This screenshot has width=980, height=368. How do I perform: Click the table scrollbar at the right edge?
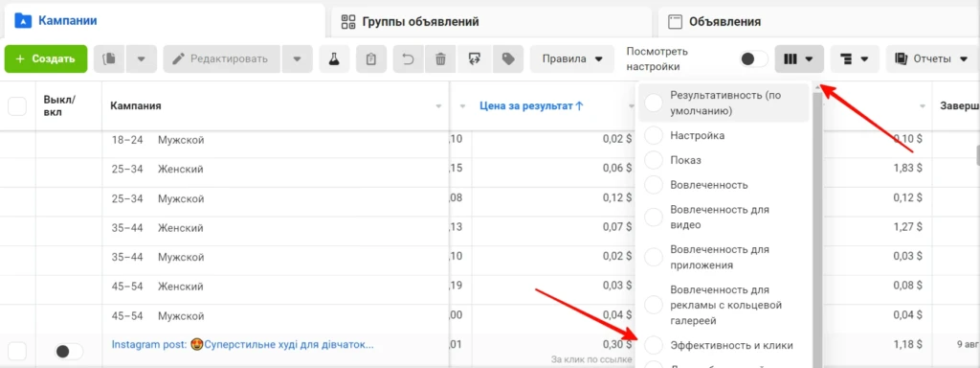977,154
